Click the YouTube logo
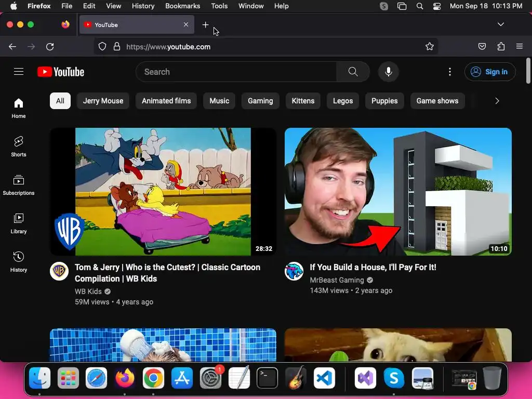The height and width of the screenshot is (399, 532). point(61,72)
